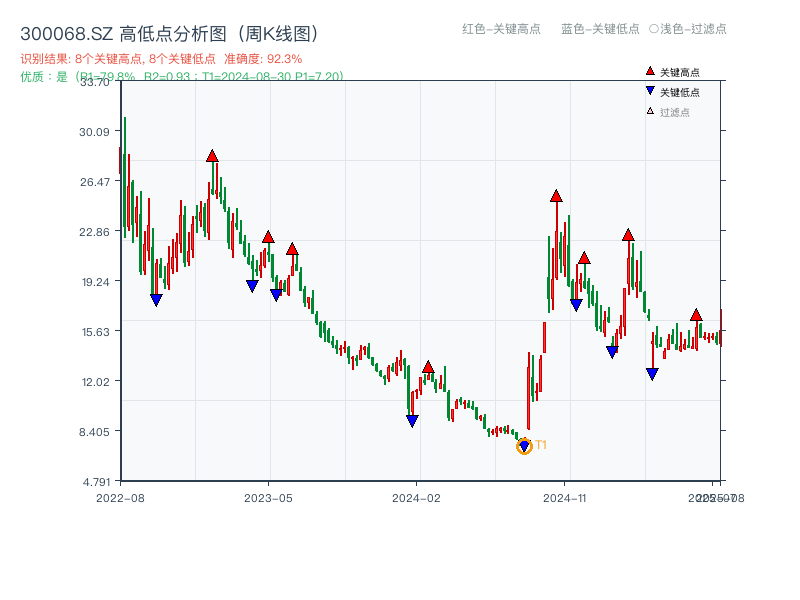Click the circled hollow triangle next to T1
800x600 pixels.
point(524,444)
